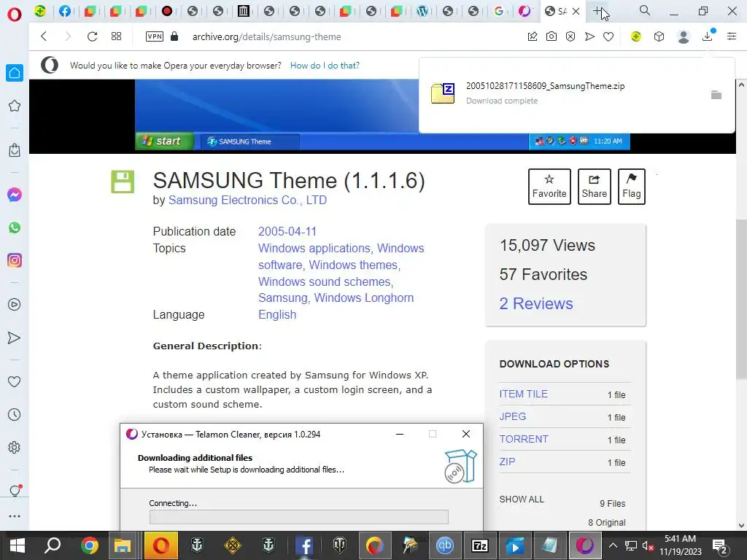The height and width of the screenshot is (560, 747).
Task: Open the Speed Dial grid icon
Action: (x=116, y=36)
